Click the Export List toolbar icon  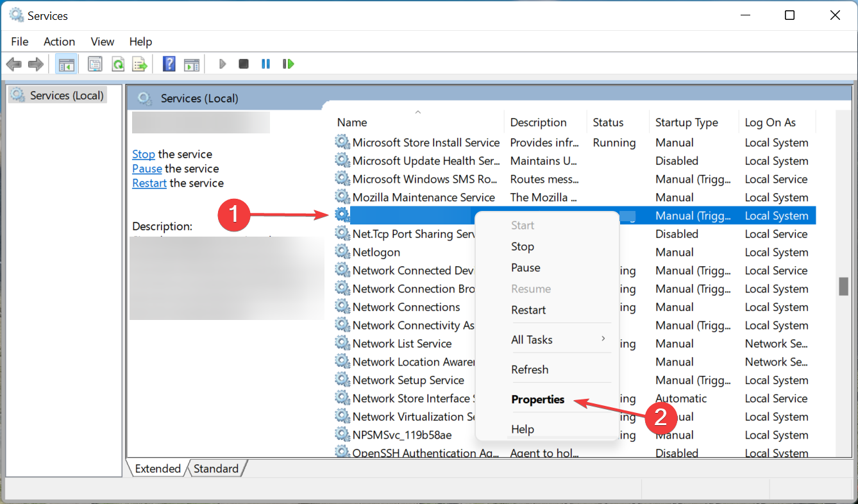tap(140, 64)
